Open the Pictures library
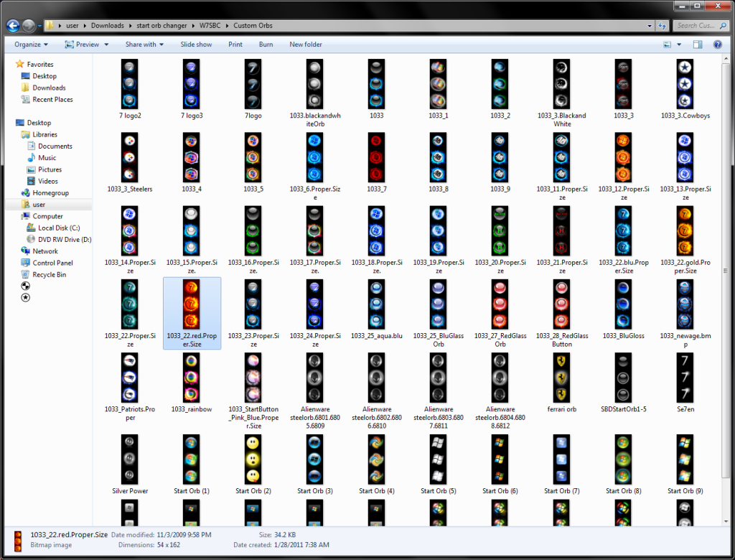Screen dimensions: 735x560 (x=45, y=169)
